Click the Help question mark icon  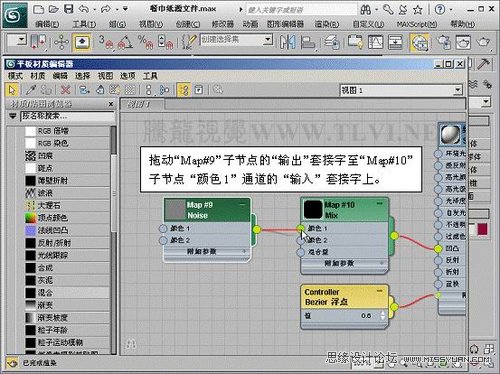[x=440, y=10]
